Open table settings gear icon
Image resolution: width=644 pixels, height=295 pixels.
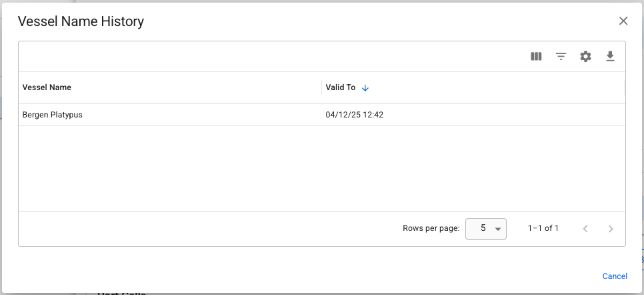pos(585,57)
